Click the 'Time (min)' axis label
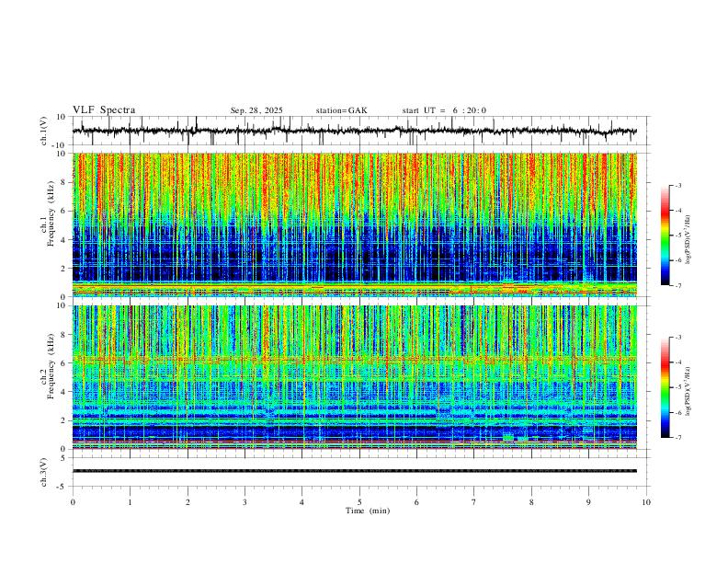The image size is (728, 563). [368, 511]
